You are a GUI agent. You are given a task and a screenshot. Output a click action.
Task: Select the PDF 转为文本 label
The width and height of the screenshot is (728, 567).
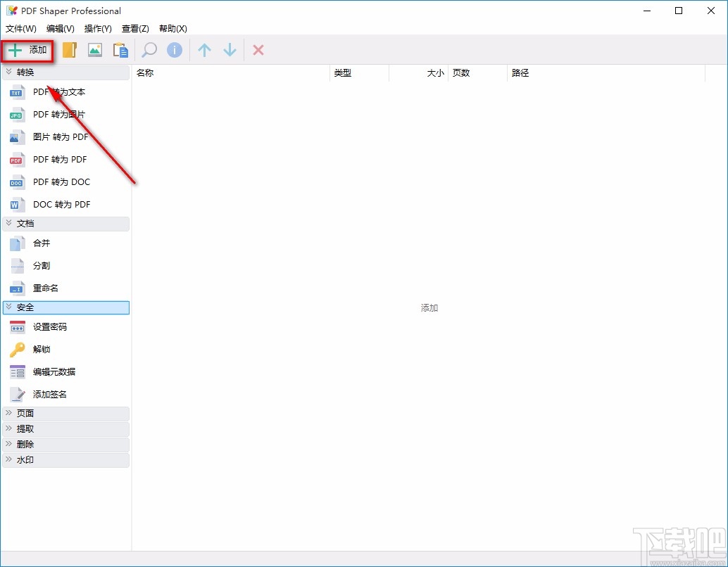click(x=59, y=92)
